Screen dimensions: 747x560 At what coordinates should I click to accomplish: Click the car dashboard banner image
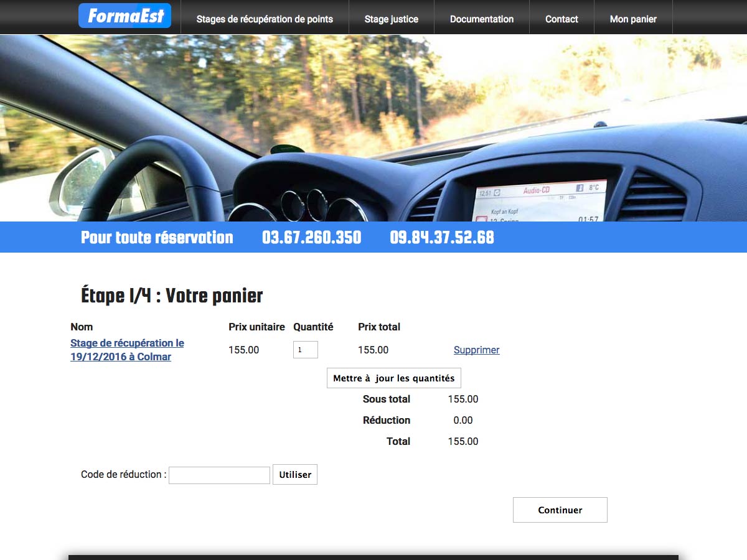click(x=374, y=128)
